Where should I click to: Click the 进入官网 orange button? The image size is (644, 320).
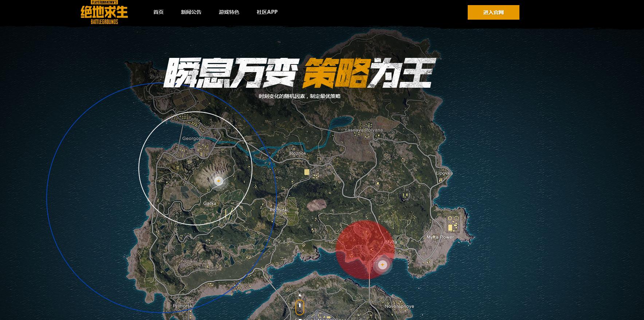pyautogui.click(x=494, y=12)
